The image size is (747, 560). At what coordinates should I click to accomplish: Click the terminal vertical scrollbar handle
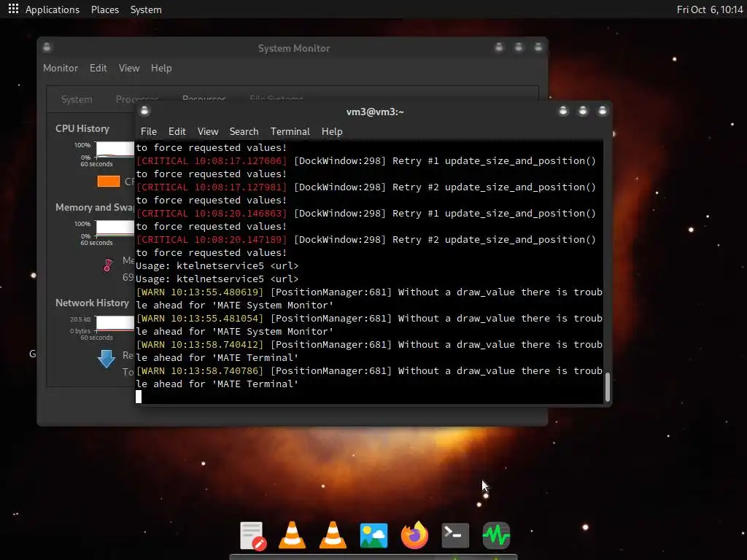coord(608,387)
